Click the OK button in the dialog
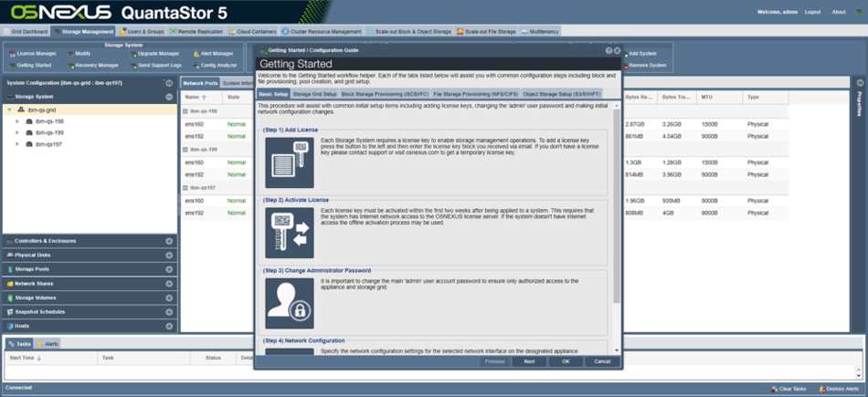 (566, 361)
